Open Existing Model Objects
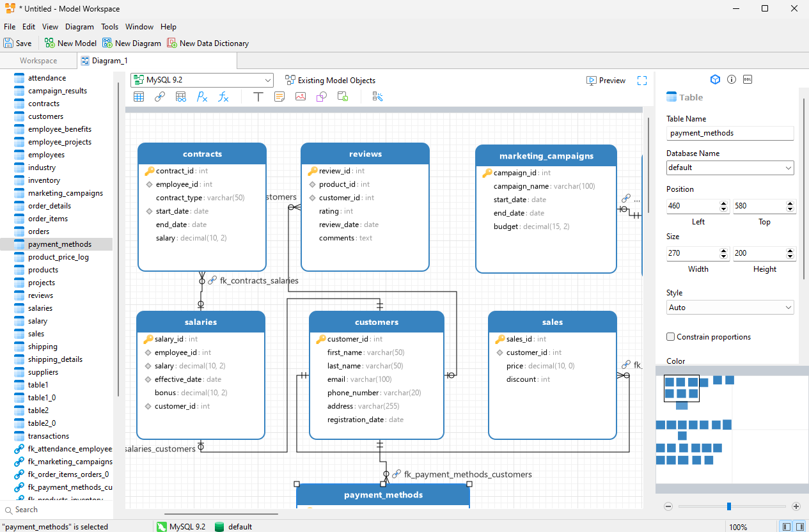Viewport: 809px width, 532px height. click(x=330, y=81)
